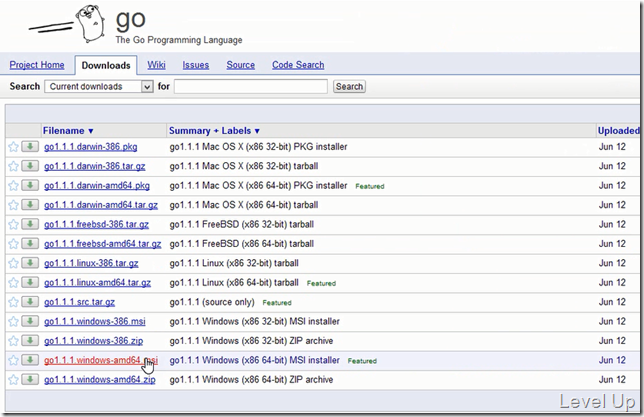Star the go1.1.1.linux-386.tar.gz file

click(14, 263)
